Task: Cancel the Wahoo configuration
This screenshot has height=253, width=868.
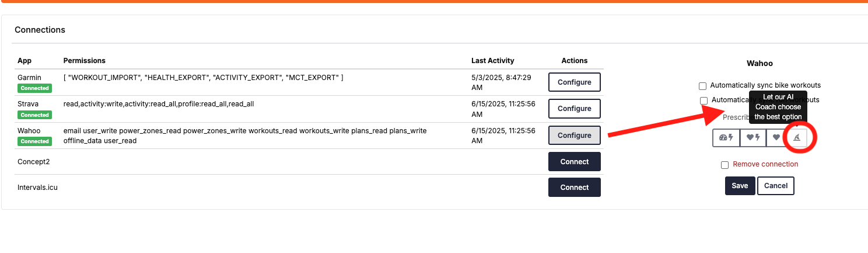Action: [775, 186]
